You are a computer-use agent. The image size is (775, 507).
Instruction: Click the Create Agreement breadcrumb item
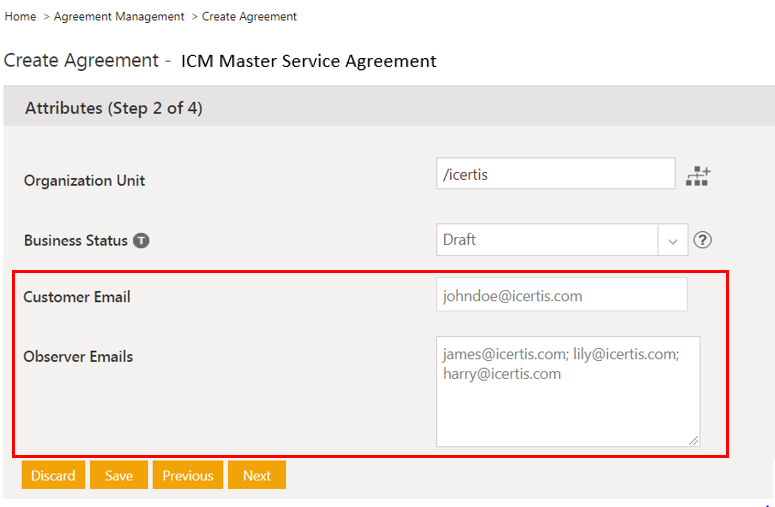coord(249,17)
